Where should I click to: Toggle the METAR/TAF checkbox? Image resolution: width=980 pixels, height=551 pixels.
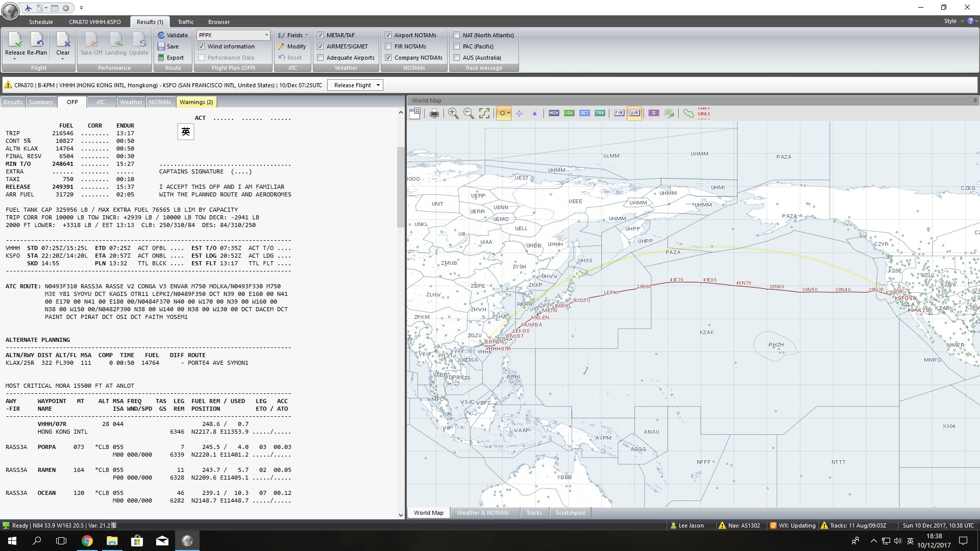pyautogui.click(x=321, y=35)
